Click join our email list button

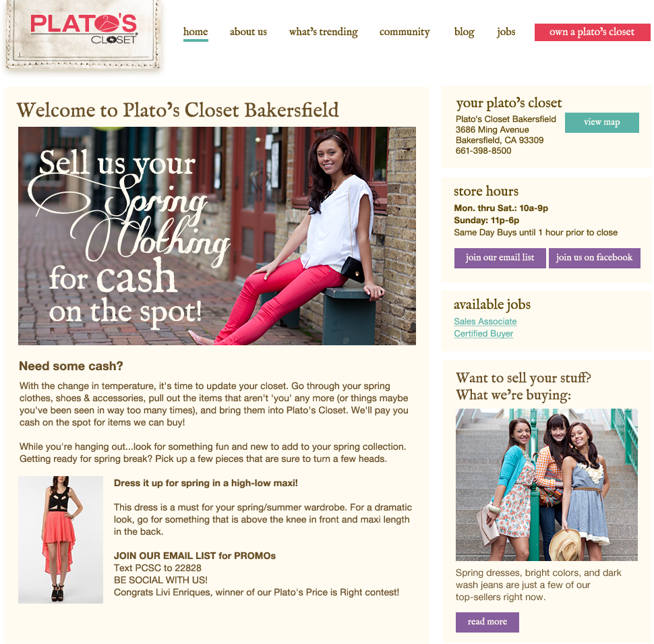[500, 258]
